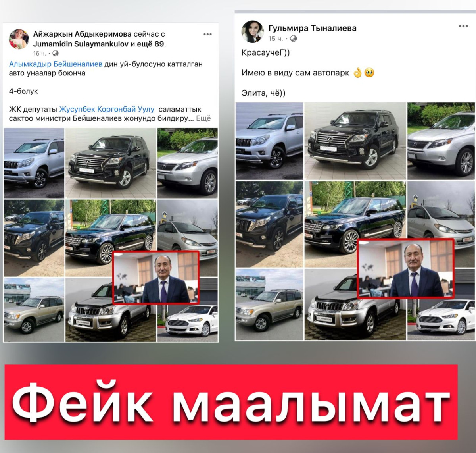Open the three-dot menu on Гульмира's post
This screenshot has height=453, width=476.
[x=463, y=26]
